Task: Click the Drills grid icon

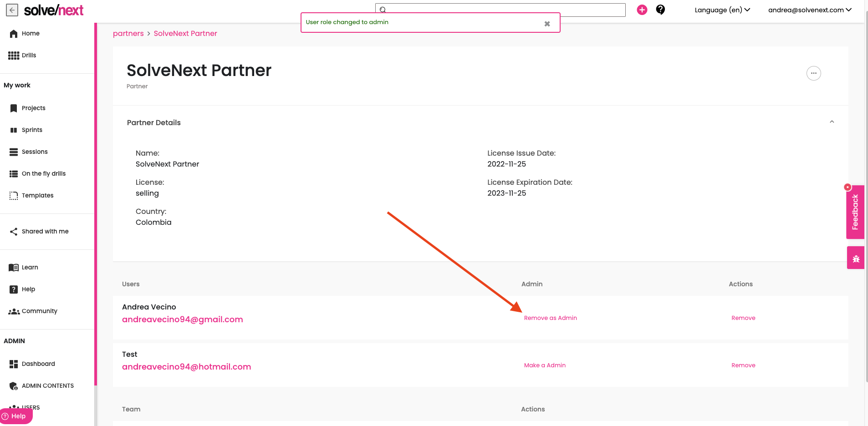Action: 14,56
